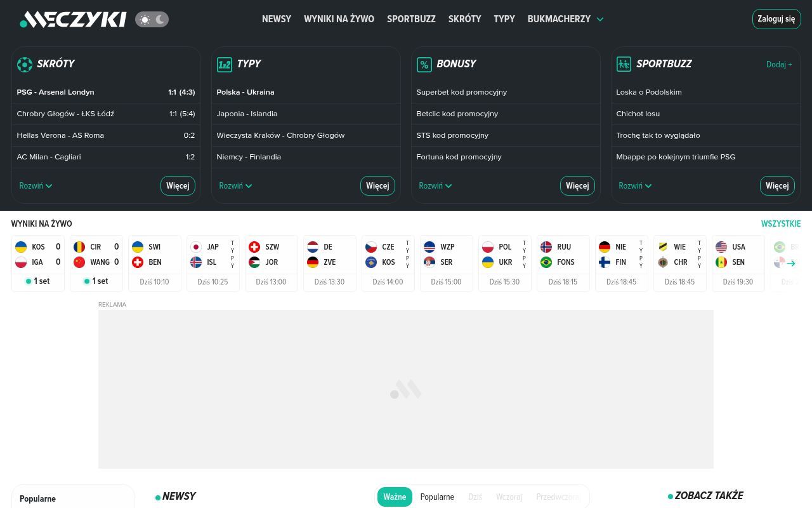Click the Bonusy percent icon
Image resolution: width=812 pixels, height=508 pixels.
(424, 64)
